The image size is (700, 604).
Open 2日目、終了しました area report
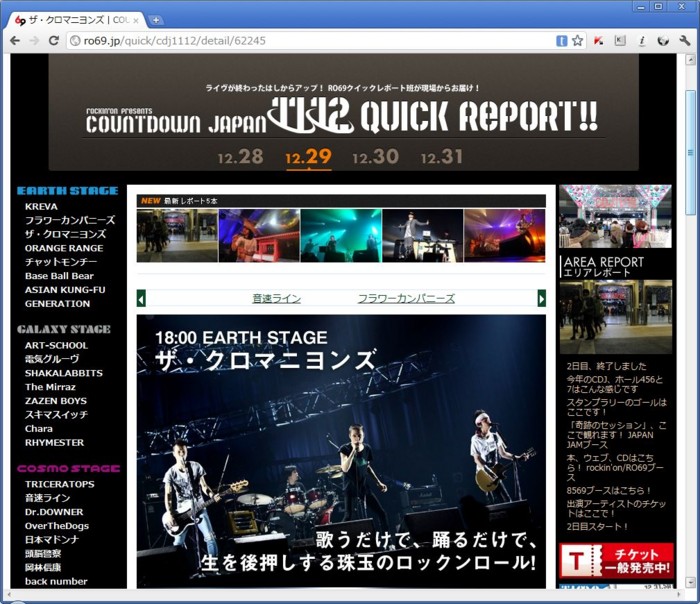coord(606,367)
